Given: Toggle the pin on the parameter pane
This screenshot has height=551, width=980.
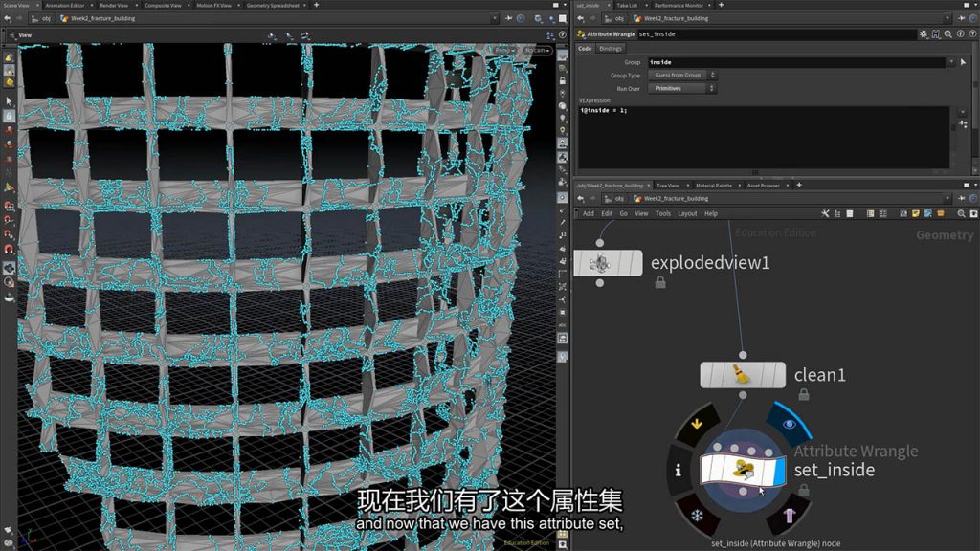Looking at the screenshot, I should (961, 19).
